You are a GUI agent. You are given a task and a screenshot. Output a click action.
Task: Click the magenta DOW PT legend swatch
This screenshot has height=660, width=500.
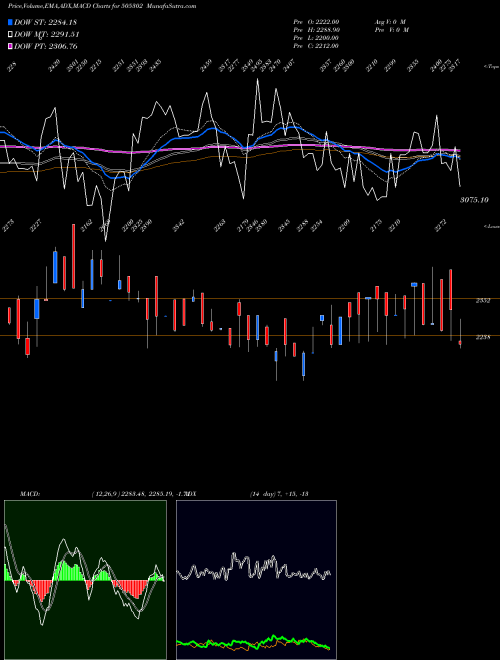[x=10, y=46]
